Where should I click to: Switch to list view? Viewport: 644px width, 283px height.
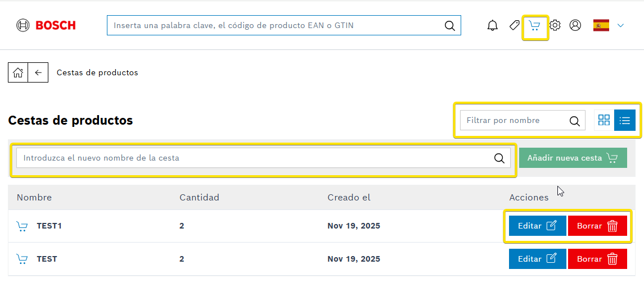pyautogui.click(x=625, y=120)
